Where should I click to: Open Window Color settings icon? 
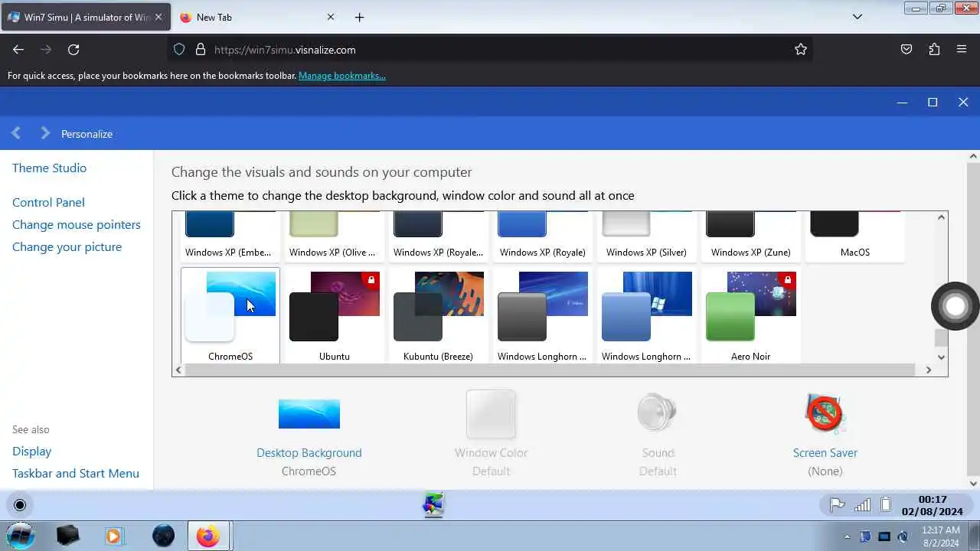[x=491, y=414]
